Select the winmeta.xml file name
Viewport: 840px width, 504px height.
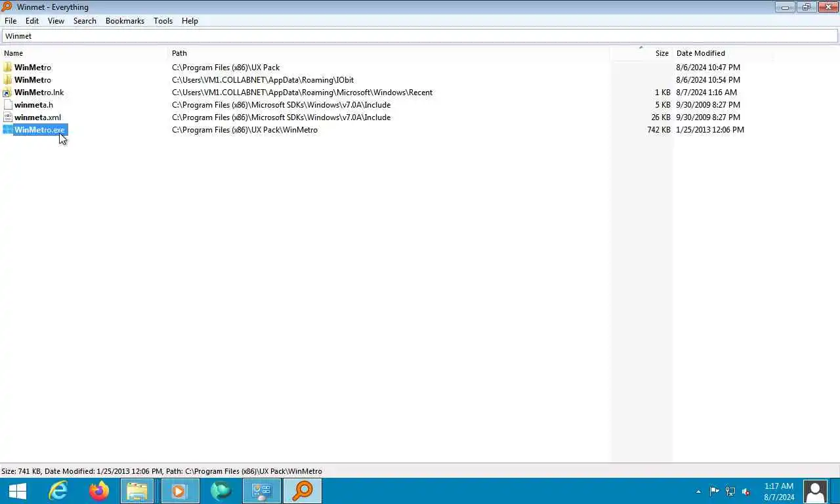[x=37, y=117]
